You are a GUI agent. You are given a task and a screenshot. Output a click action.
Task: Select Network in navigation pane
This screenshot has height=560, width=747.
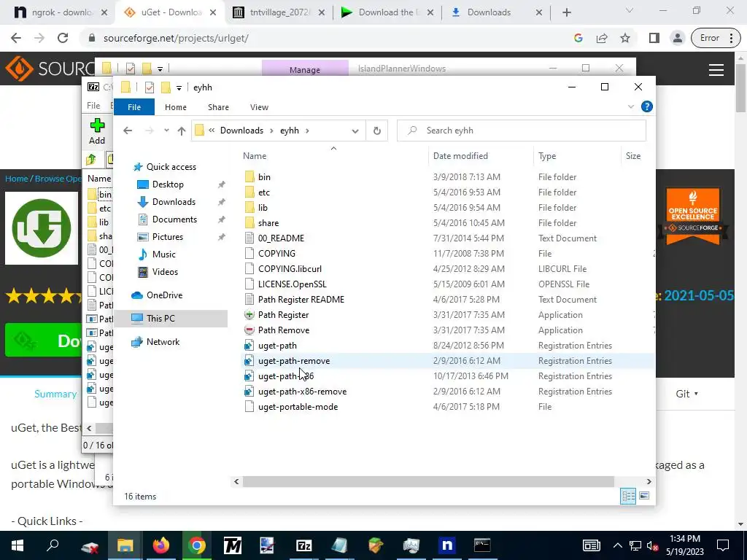pyautogui.click(x=163, y=342)
